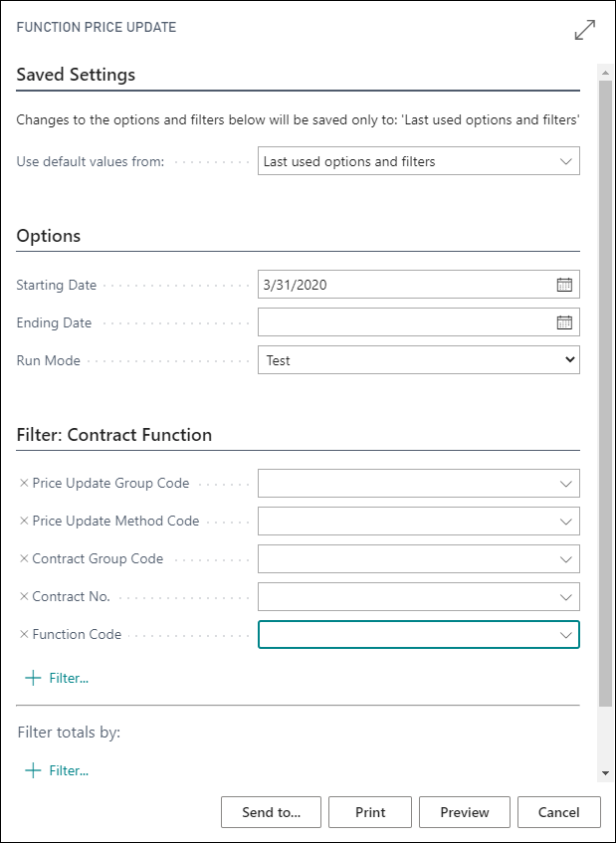Expand the Contract No. lookup arrow

(565, 597)
